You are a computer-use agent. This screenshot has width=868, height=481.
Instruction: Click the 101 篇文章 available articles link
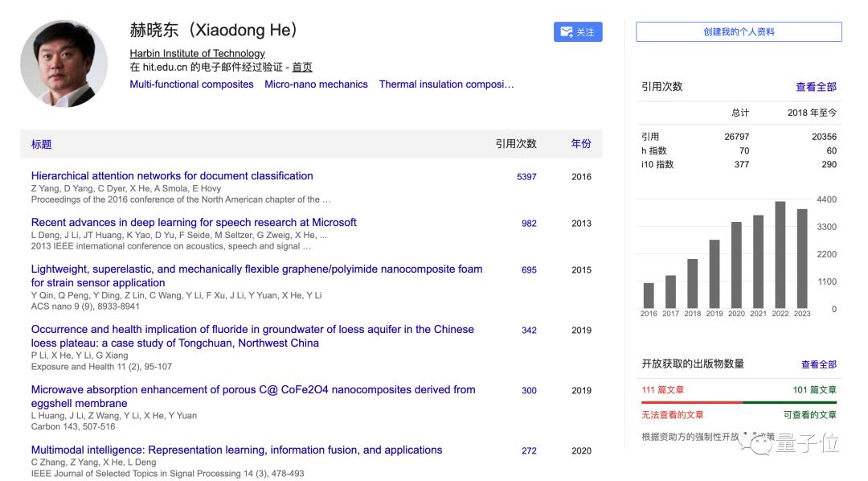click(814, 390)
